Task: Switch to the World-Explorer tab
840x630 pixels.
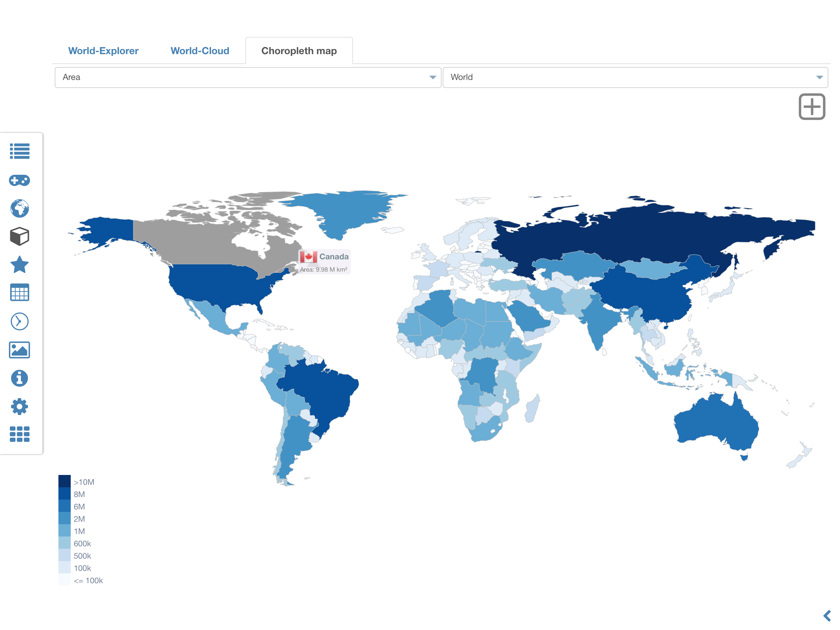Action: point(103,51)
